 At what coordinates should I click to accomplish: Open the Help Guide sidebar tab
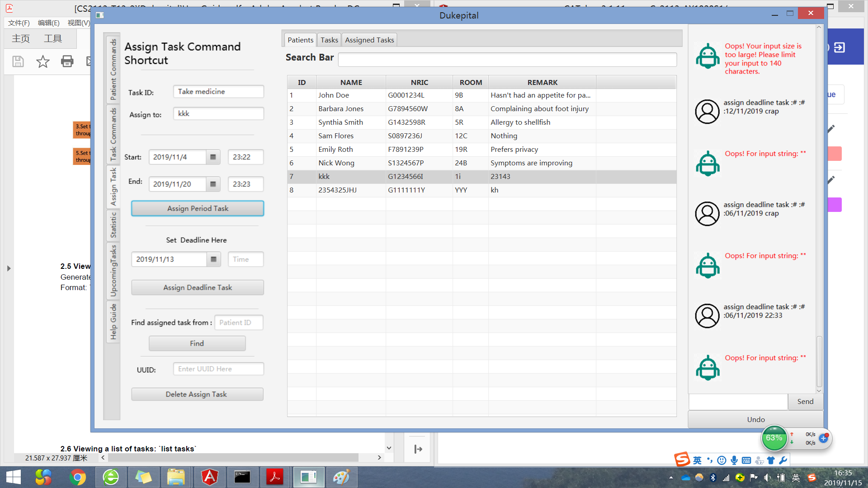pyautogui.click(x=113, y=321)
